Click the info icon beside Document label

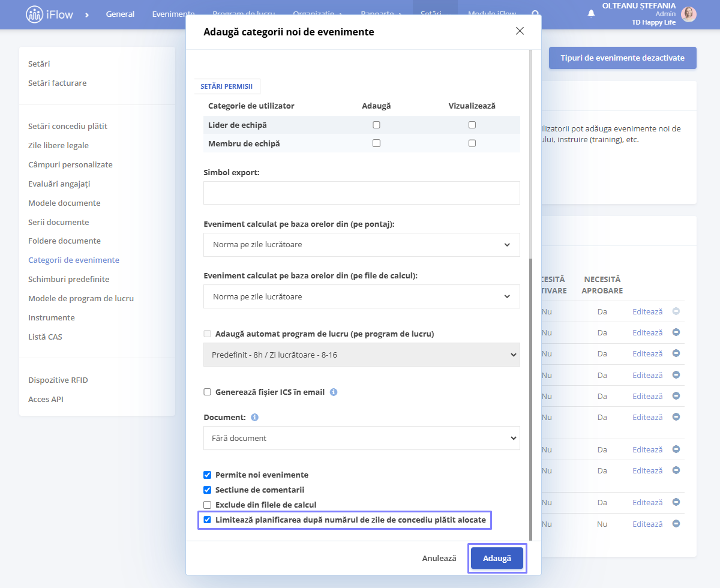click(x=254, y=417)
